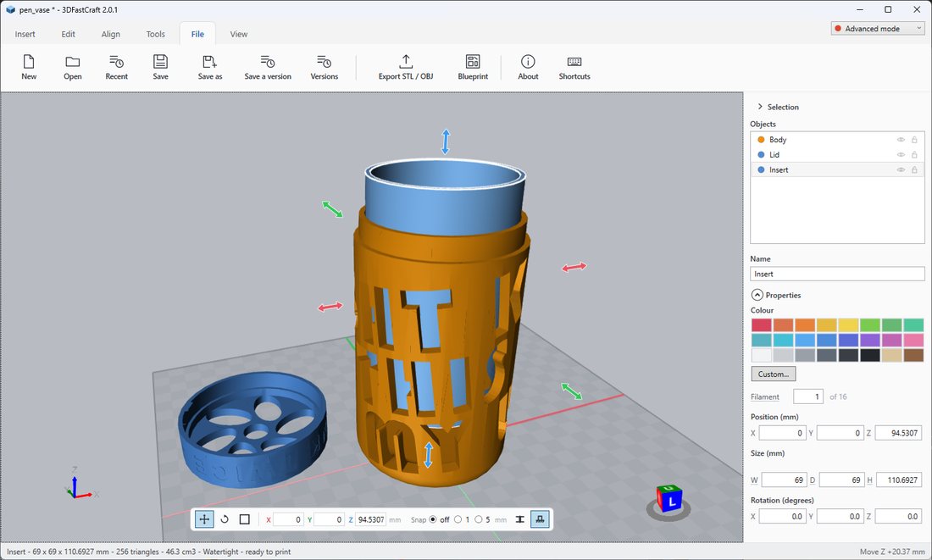Click the Size W field
932x560 pixels.
(784, 480)
